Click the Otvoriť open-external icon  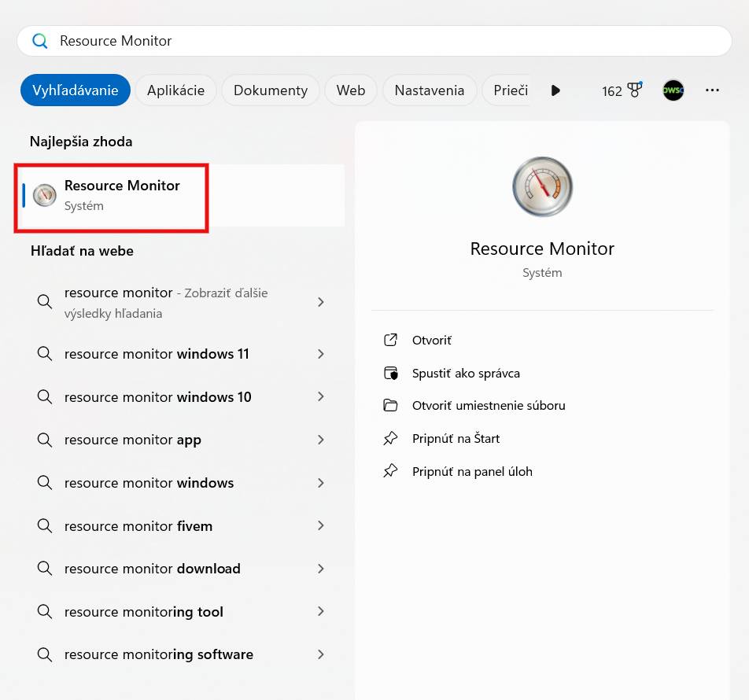point(390,340)
